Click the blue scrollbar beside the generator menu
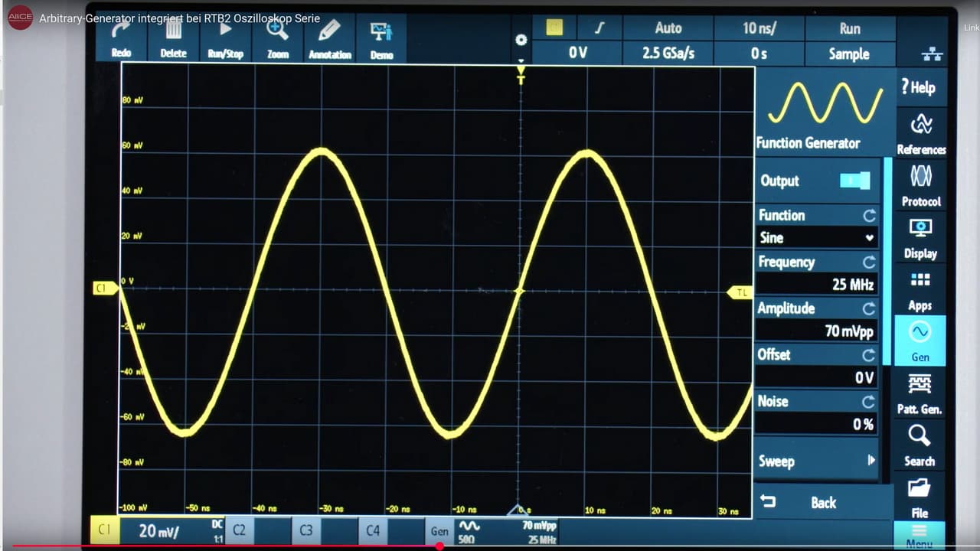The image size is (980, 551). [x=888, y=261]
